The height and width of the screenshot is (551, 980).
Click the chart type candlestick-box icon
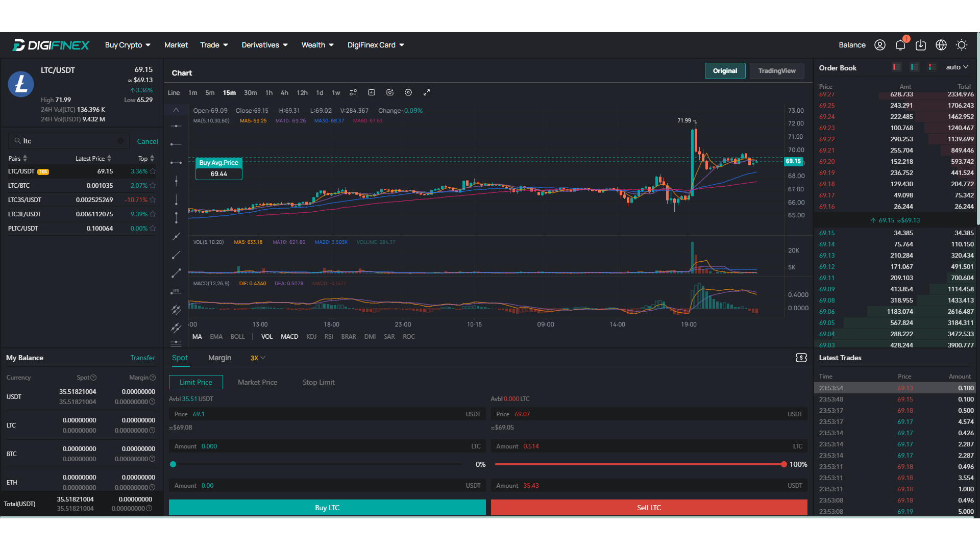tap(372, 92)
